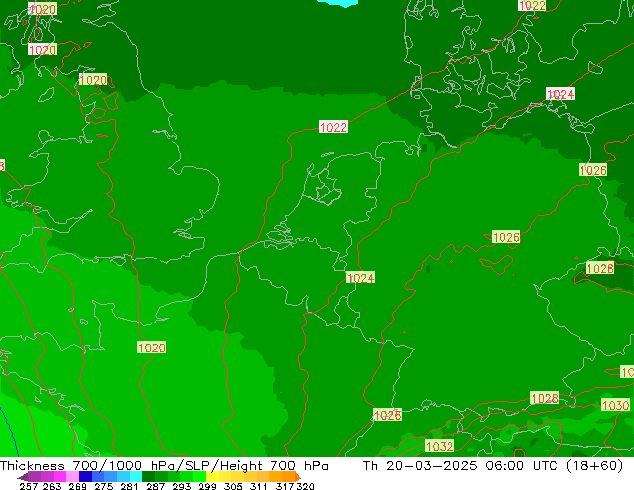This screenshot has width=634, height=490.
Task: Click the orange arrow at legend's upper end
Action: click(298, 477)
